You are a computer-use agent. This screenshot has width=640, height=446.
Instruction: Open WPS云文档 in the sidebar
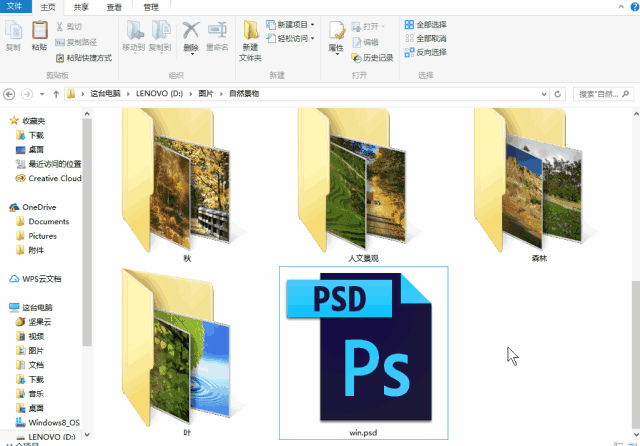point(36,279)
